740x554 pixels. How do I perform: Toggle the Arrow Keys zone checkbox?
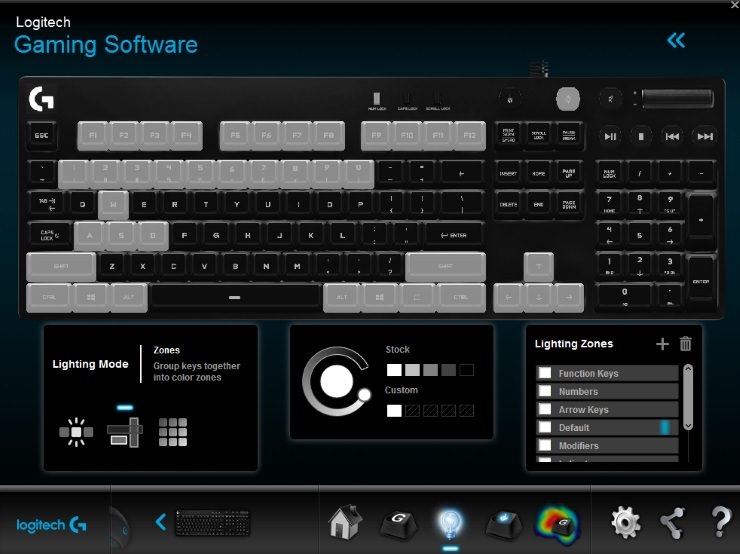tap(545, 409)
